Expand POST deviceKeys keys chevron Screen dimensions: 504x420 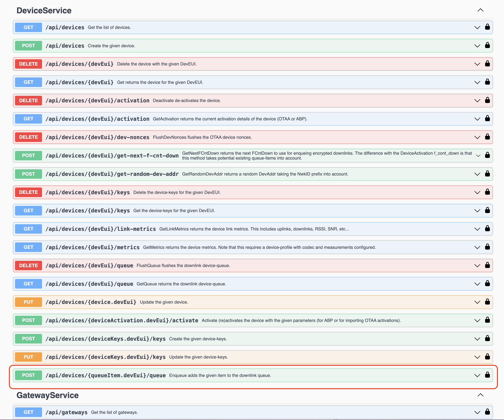477,339
